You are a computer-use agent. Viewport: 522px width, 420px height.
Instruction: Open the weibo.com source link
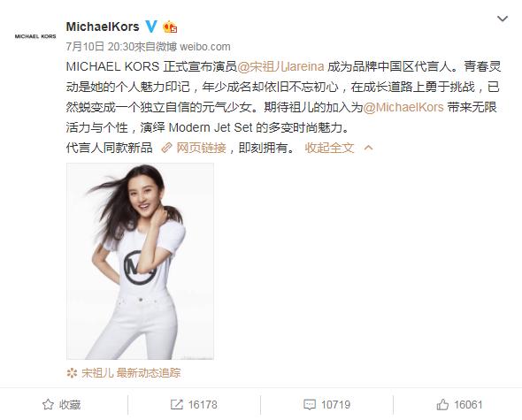(205, 47)
